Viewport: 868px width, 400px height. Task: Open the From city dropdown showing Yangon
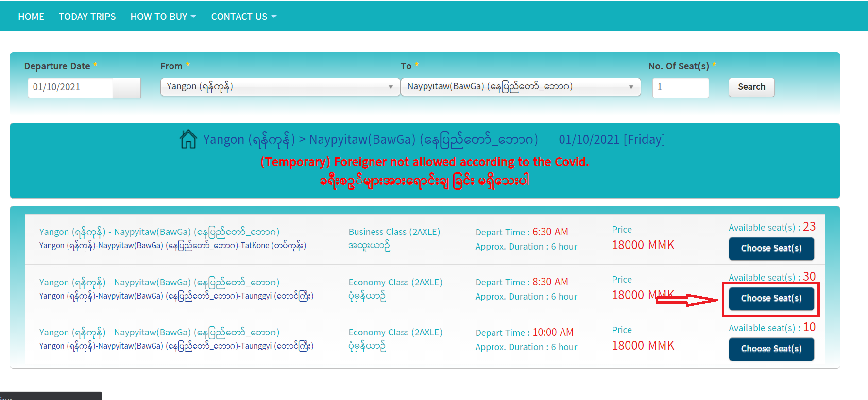coord(280,87)
